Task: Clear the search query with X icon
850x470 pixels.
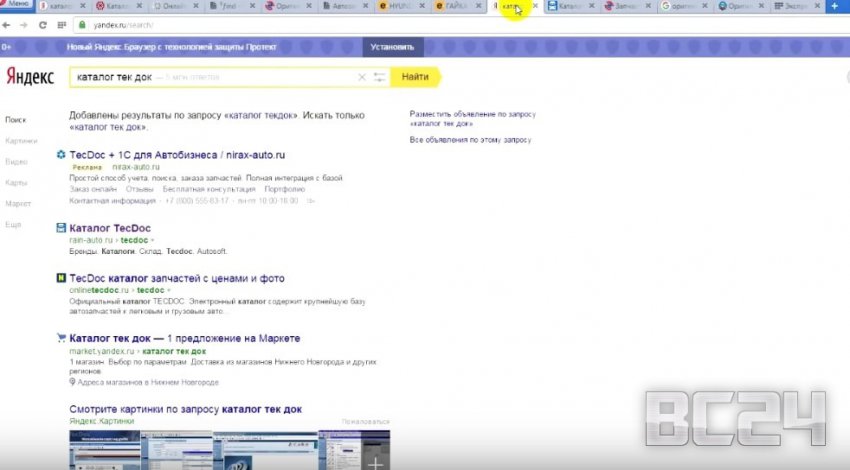Action: (362, 77)
